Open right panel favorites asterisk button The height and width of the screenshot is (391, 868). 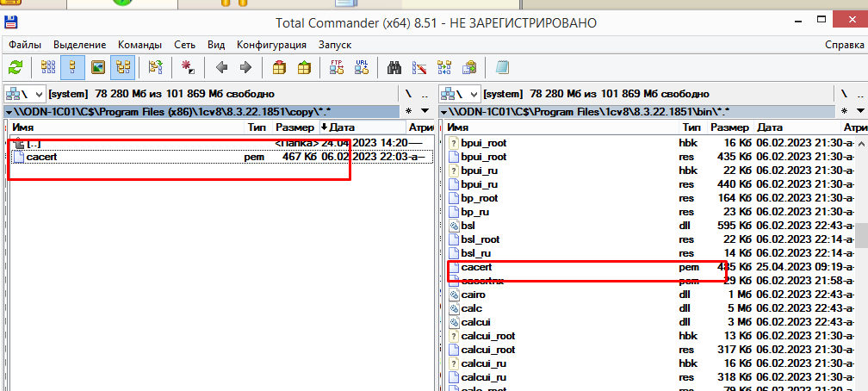point(845,111)
